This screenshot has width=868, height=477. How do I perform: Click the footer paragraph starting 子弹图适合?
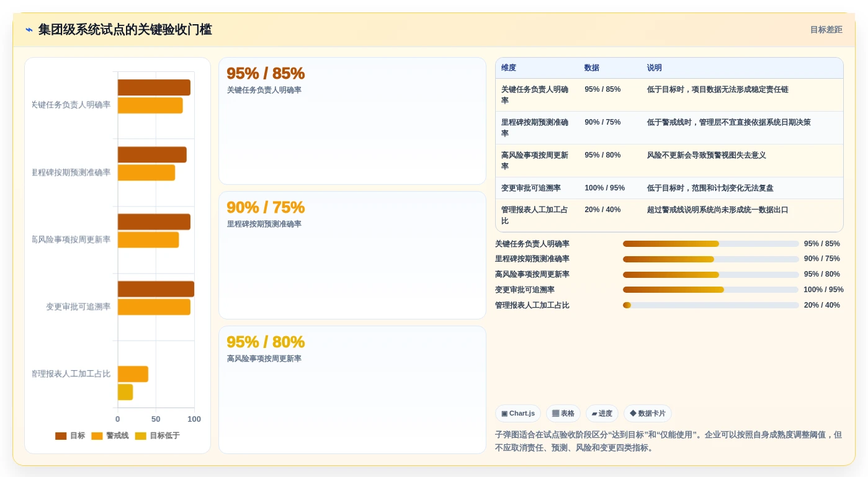tap(668, 441)
